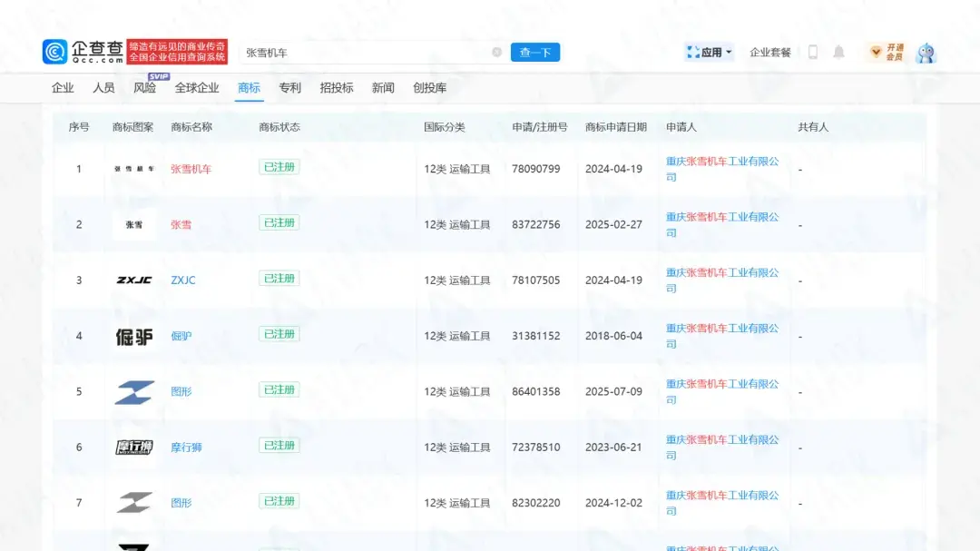Select registration number 78090799

click(535, 169)
